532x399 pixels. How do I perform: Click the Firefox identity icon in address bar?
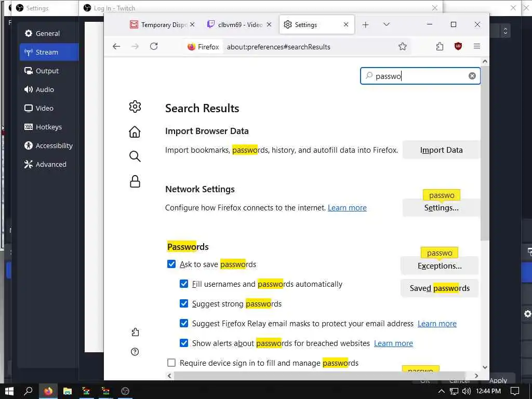(x=203, y=47)
